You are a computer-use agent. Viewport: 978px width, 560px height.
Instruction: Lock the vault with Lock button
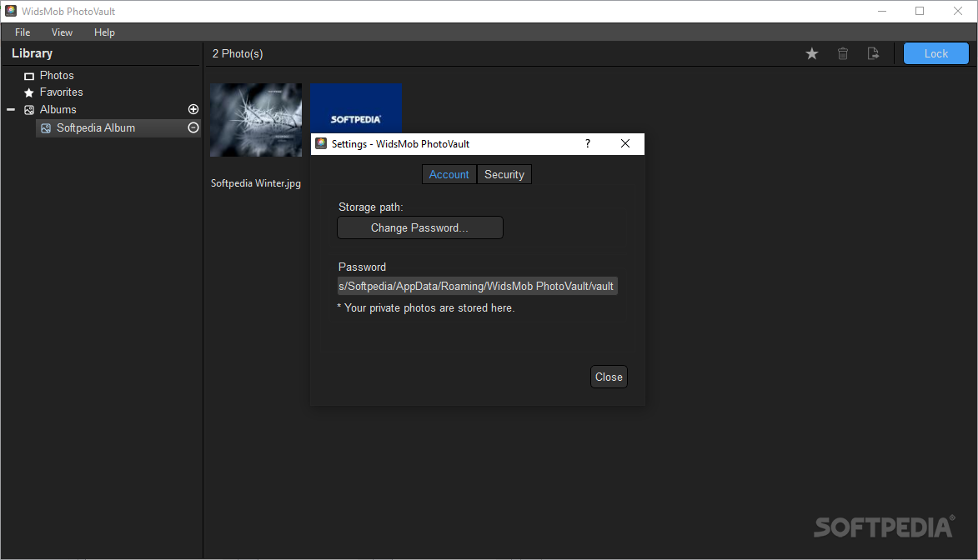pos(935,53)
